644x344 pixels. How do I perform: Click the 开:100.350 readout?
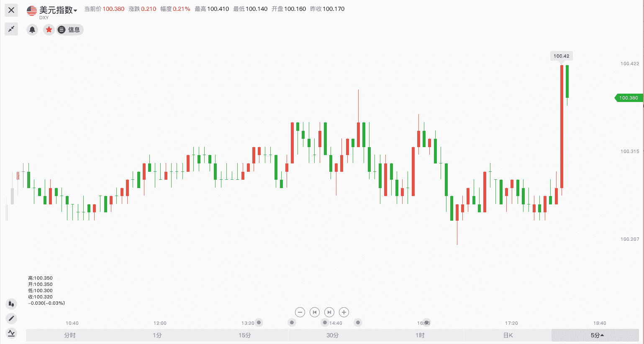[40, 284]
